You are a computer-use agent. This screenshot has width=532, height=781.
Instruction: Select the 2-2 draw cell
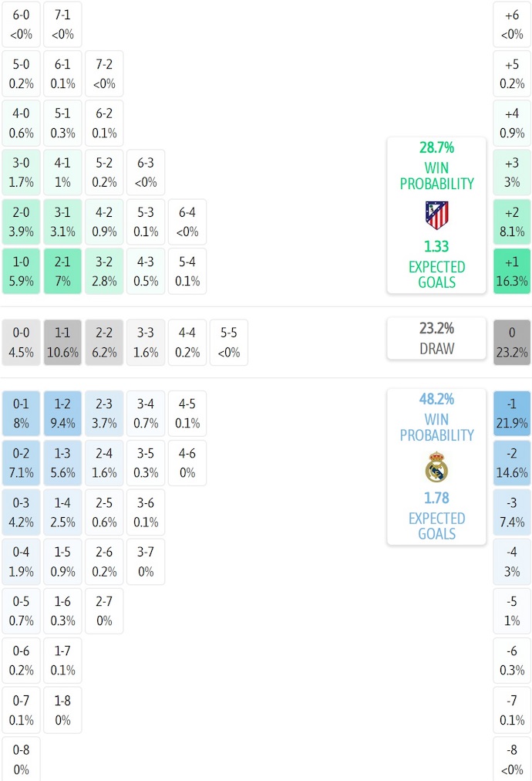coord(104,342)
